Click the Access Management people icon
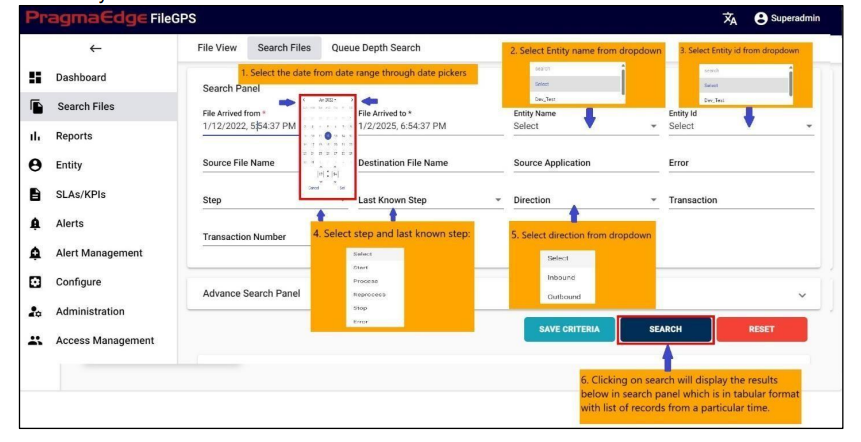 pyautogui.click(x=36, y=340)
